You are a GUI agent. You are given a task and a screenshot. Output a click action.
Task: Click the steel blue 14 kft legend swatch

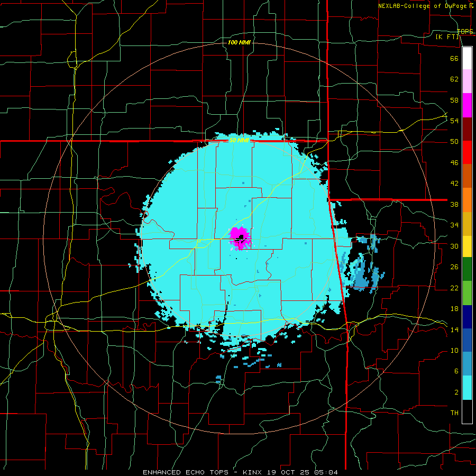pyautogui.click(x=467, y=364)
